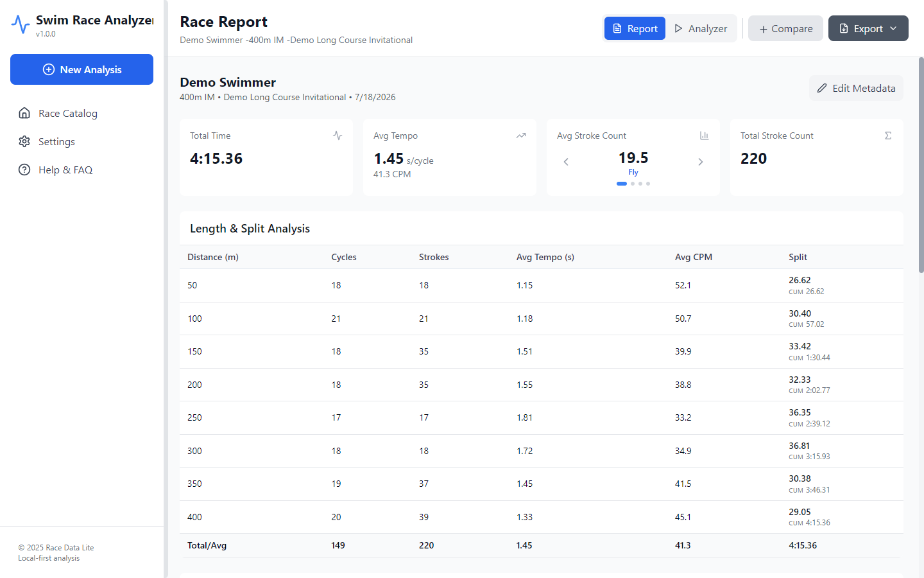
Task: Click split value 26.62 in the 50m row
Action: click(800, 280)
